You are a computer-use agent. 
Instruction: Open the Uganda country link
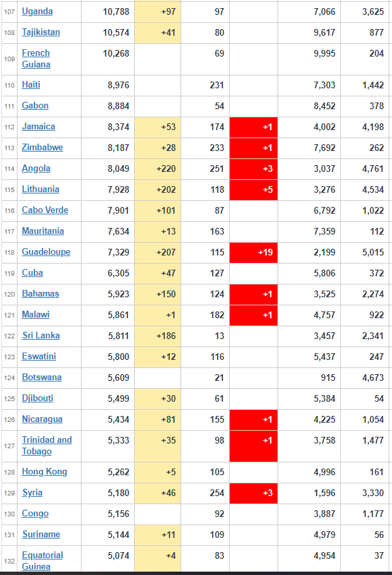click(37, 11)
